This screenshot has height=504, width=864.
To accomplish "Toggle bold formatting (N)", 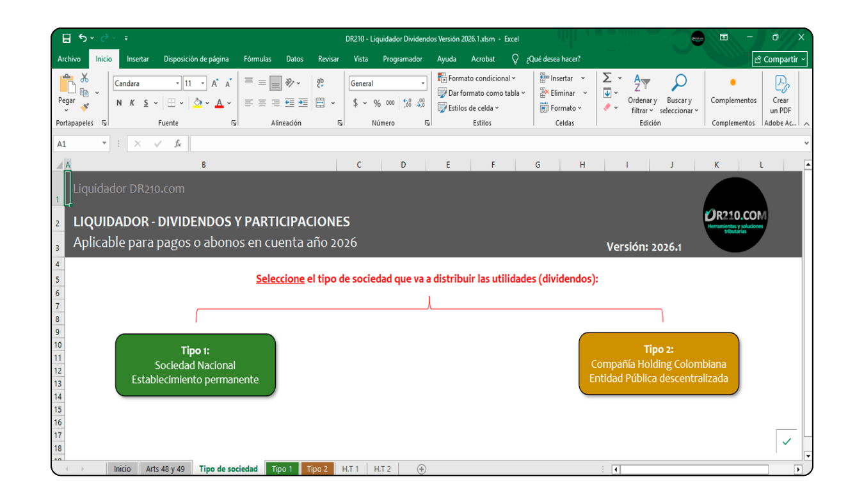I will coord(119,103).
